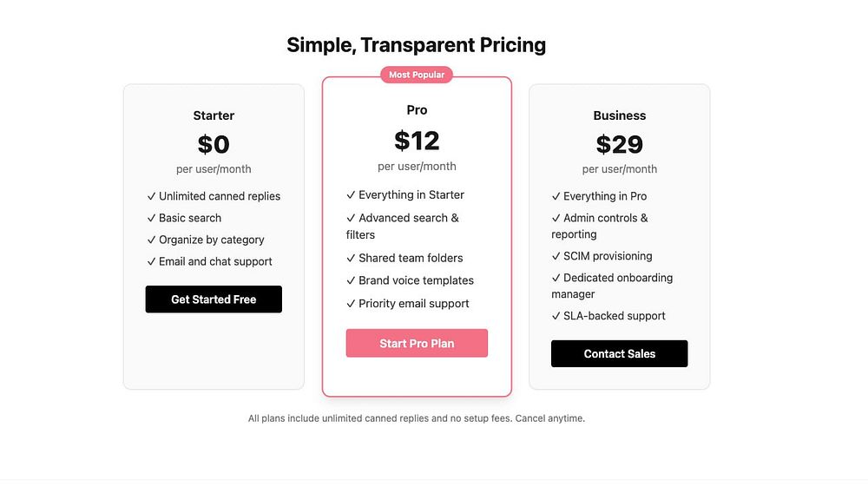The width and height of the screenshot is (868, 500).
Task: Click the $29 Business price
Action: tap(620, 144)
